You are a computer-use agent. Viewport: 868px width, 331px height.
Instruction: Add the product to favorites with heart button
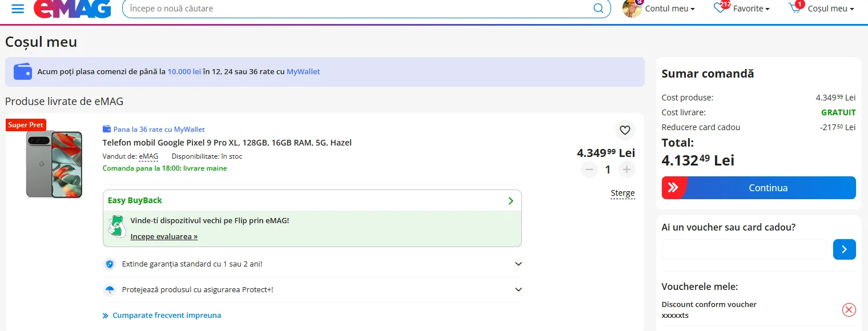[x=625, y=130]
